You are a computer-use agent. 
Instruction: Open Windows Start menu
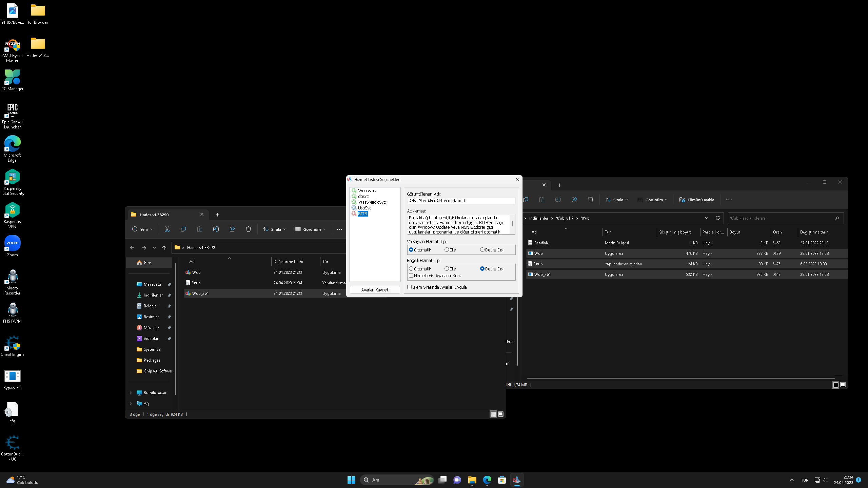(351, 480)
